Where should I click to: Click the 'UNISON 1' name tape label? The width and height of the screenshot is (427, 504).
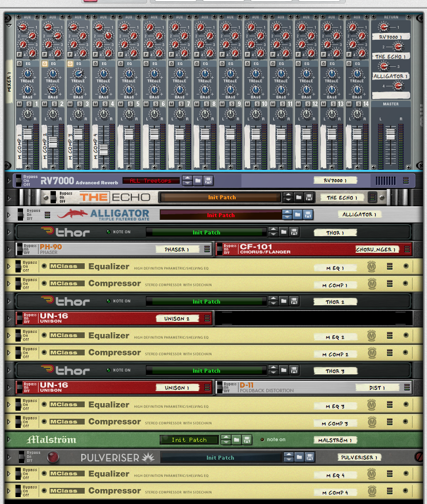point(177,388)
